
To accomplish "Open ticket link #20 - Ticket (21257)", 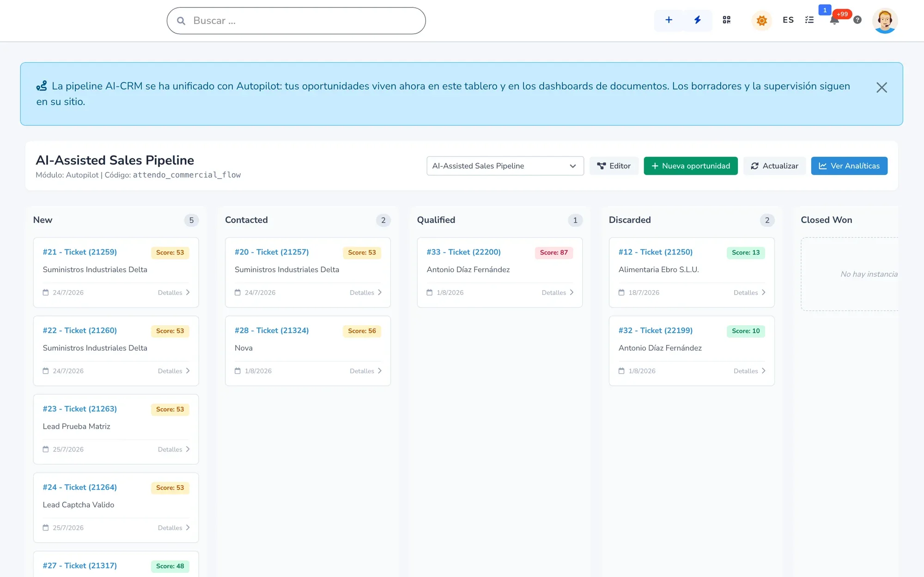I will tap(272, 252).
